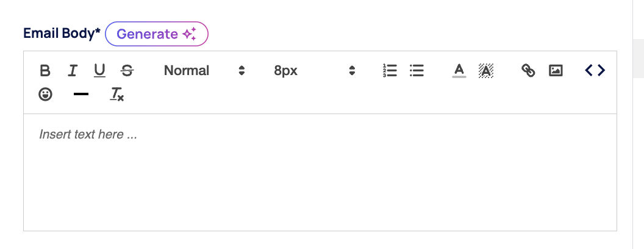Click into the email body text area
The width and height of the screenshot is (644, 249).
pyautogui.click(x=320, y=177)
